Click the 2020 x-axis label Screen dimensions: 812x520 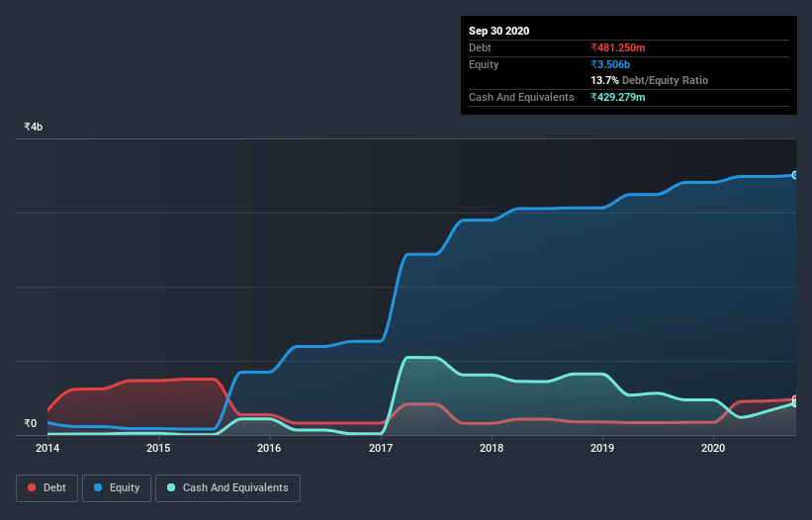click(x=713, y=448)
